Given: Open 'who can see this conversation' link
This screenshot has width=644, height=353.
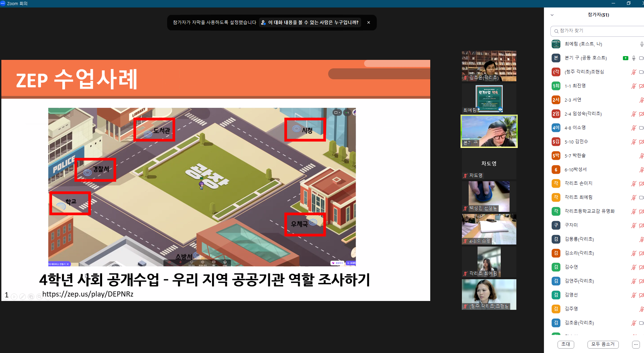Looking at the screenshot, I should [310, 22].
